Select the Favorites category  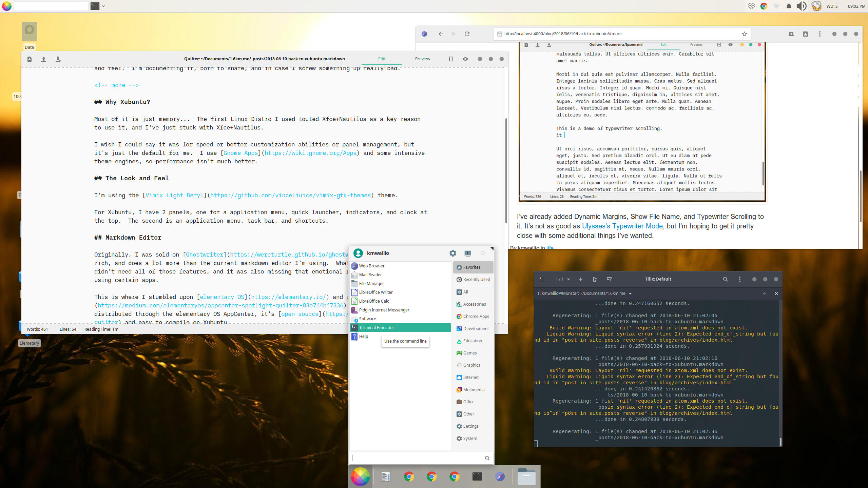473,267
